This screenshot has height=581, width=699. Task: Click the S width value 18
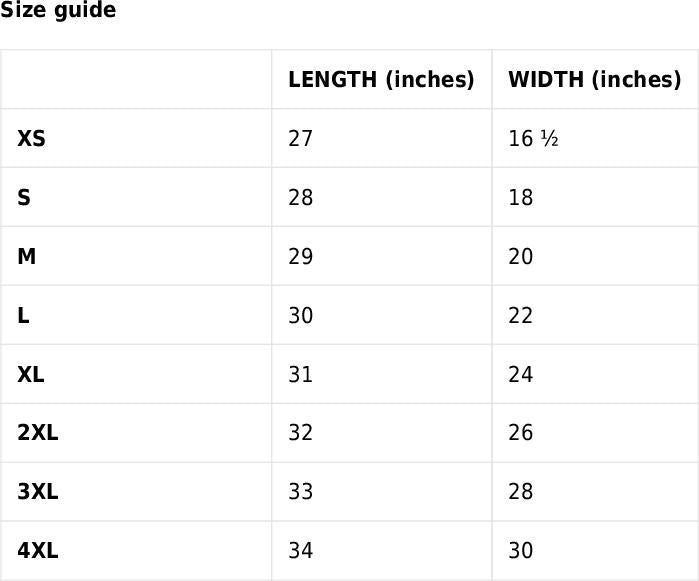click(521, 197)
